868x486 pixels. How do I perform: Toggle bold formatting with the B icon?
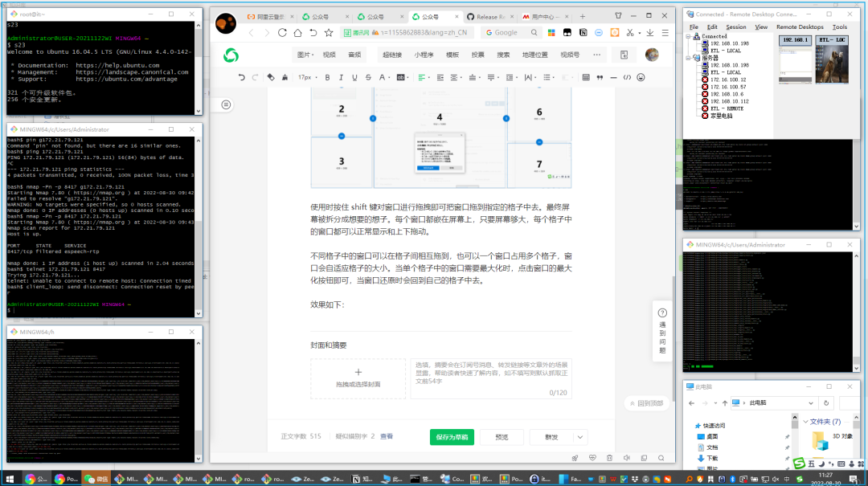click(328, 77)
